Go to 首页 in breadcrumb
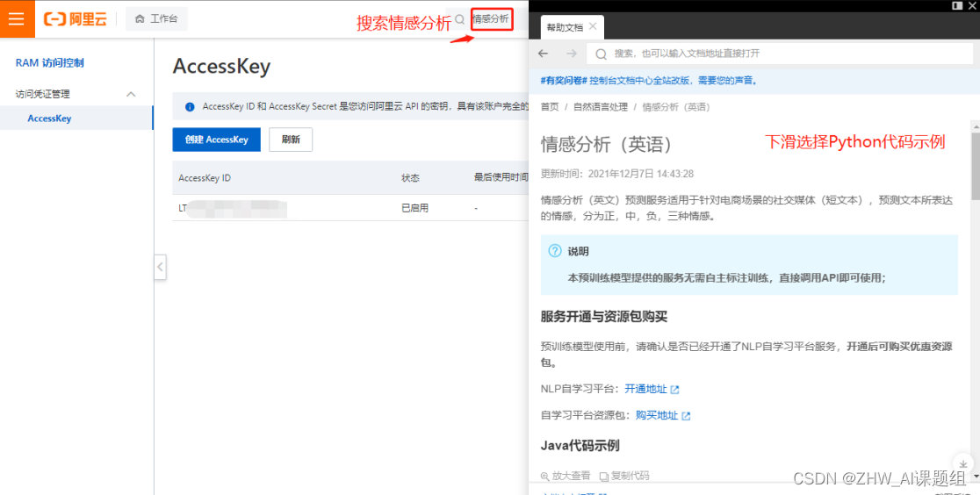This screenshot has width=980, height=495. click(x=550, y=107)
